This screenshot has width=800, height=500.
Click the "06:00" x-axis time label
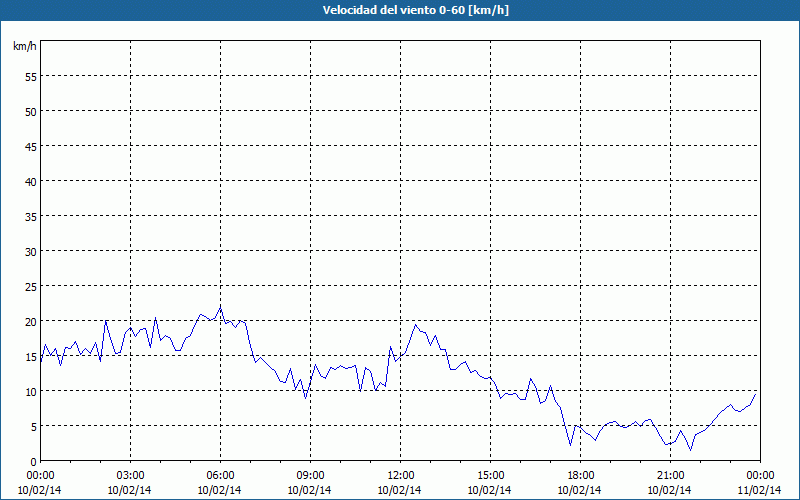pos(220,476)
